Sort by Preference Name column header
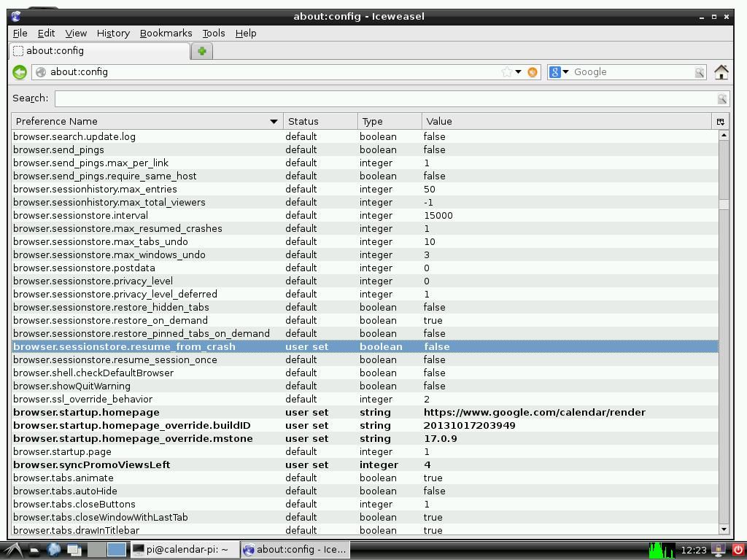This screenshot has height=560, width=747. click(146, 121)
